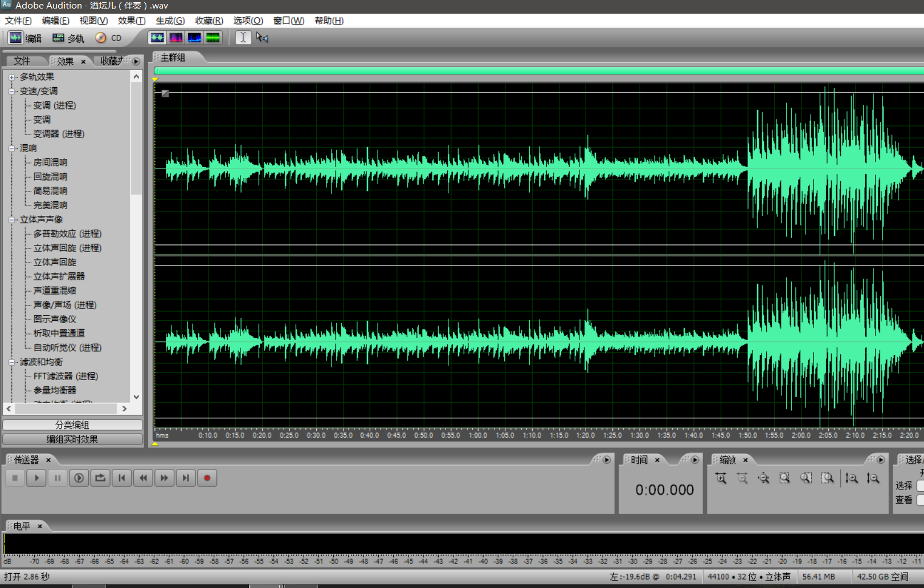Start recording with the red record button
Viewport: 924px width, 588px height.
tap(207, 478)
